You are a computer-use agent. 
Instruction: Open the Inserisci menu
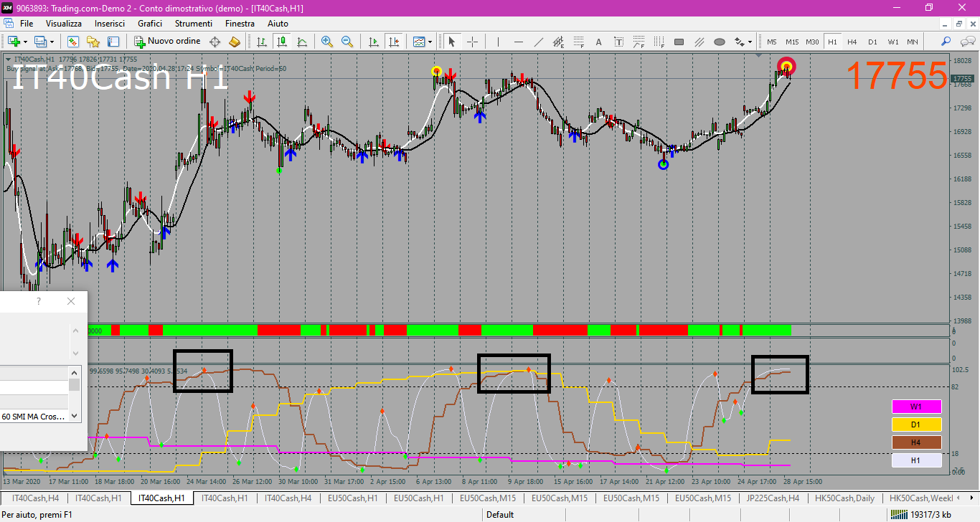click(x=110, y=24)
